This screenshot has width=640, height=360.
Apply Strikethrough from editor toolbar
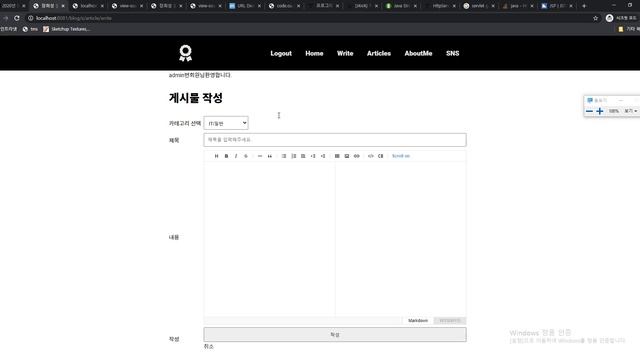tap(246, 156)
